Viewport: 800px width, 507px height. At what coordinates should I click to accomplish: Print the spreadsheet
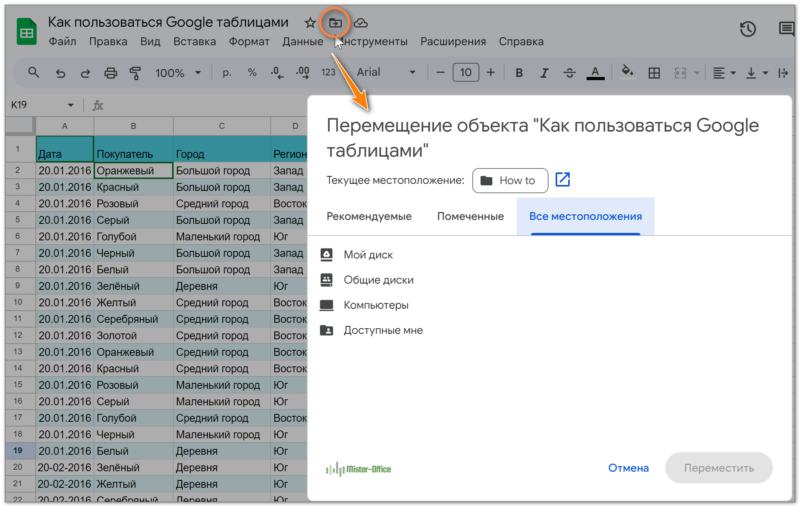(110, 73)
